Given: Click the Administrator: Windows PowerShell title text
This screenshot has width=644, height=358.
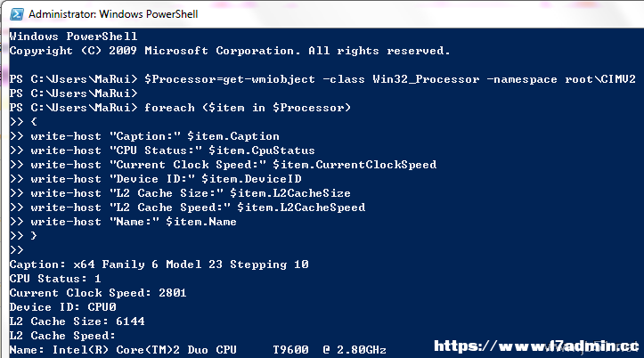Looking at the screenshot, I should click(113, 14).
